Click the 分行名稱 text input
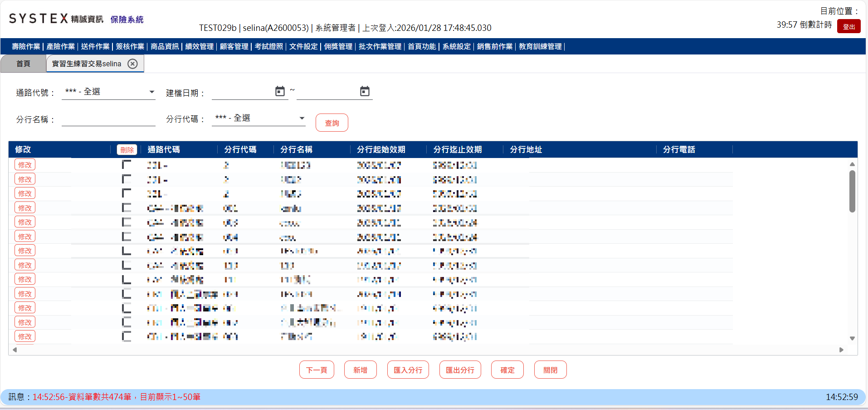Screen dimensions: 868x410 click(x=108, y=119)
